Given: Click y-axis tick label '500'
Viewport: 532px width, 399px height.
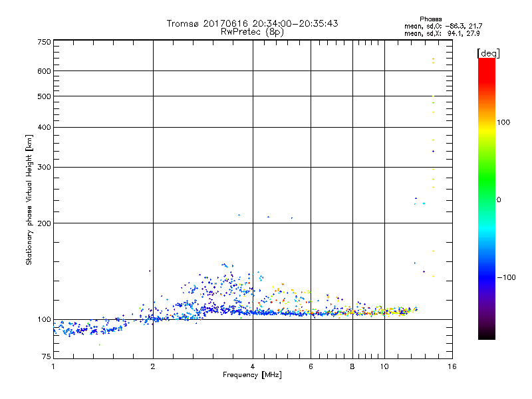Looking at the screenshot, I should [44, 96].
